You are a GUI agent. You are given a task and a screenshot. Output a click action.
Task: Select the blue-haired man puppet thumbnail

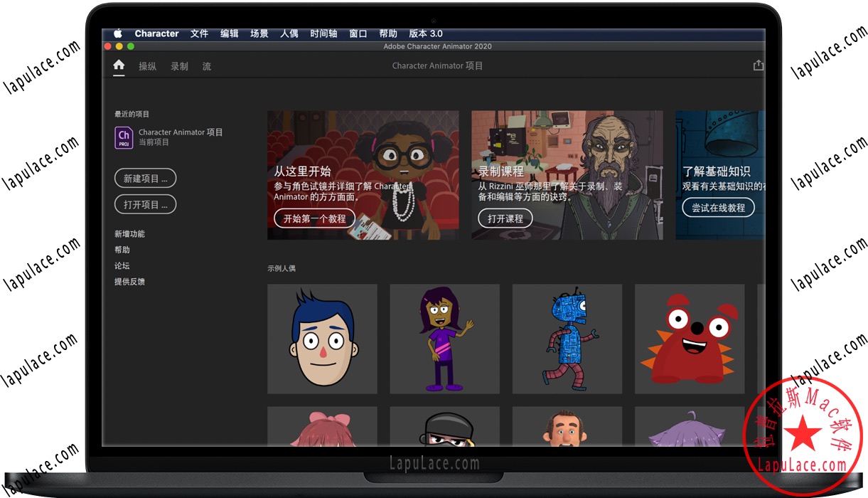point(322,338)
